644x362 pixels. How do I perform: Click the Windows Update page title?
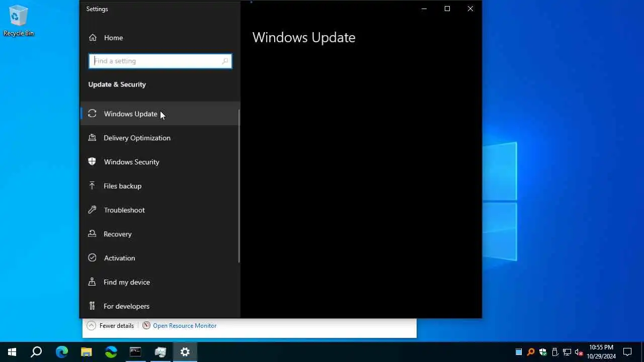click(304, 38)
